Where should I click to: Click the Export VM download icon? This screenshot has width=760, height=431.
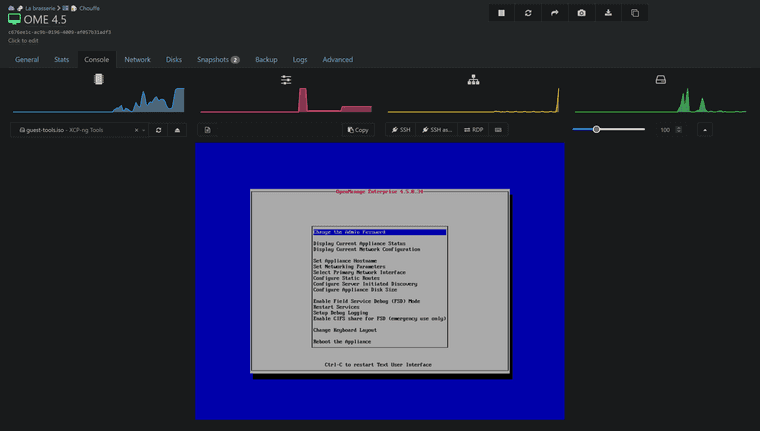pyautogui.click(x=608, y=13)
